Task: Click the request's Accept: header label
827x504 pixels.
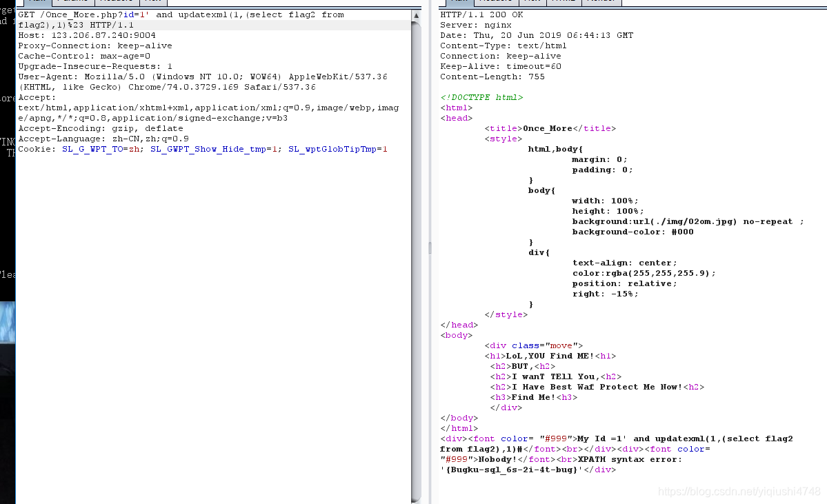Action: point(37,97)
